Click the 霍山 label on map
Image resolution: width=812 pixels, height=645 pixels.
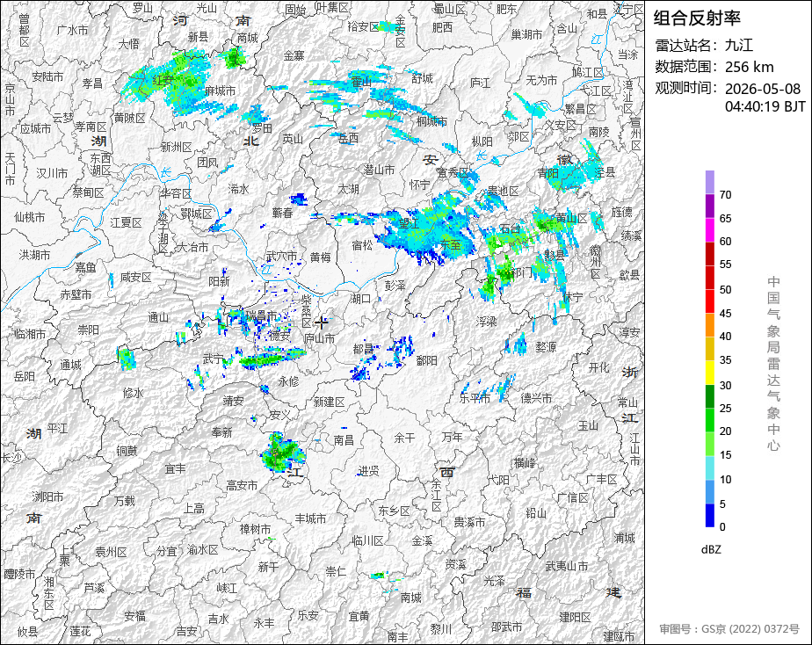pyautogui.click(x=361, y=82)
